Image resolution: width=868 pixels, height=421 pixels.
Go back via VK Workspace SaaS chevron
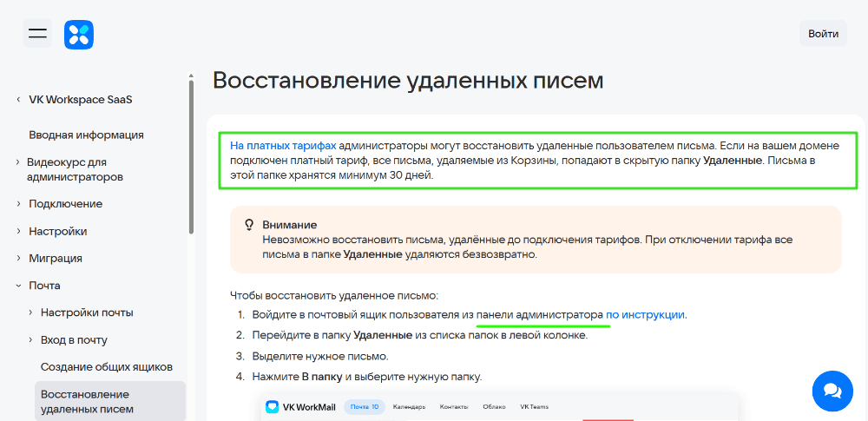click(18, 100)
